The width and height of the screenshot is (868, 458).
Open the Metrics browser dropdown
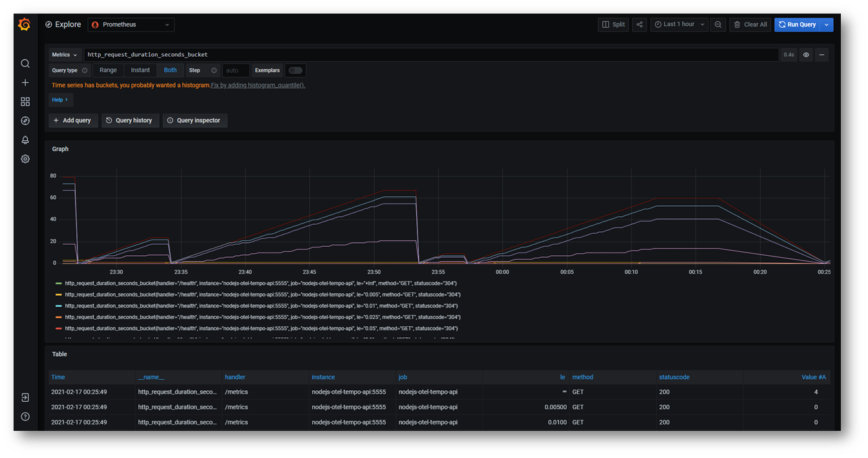pos(65,55)
